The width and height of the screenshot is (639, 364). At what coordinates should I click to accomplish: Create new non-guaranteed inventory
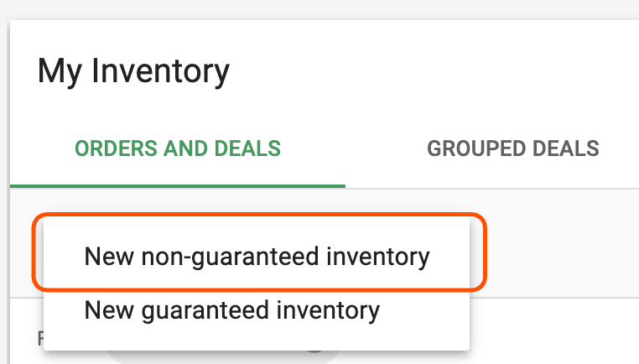(257, 256)
